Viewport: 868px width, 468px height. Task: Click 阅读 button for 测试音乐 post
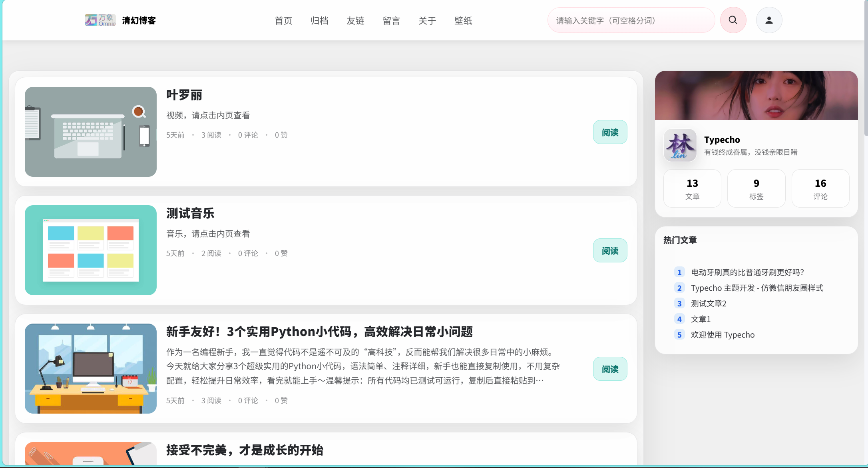pos(610,250)
